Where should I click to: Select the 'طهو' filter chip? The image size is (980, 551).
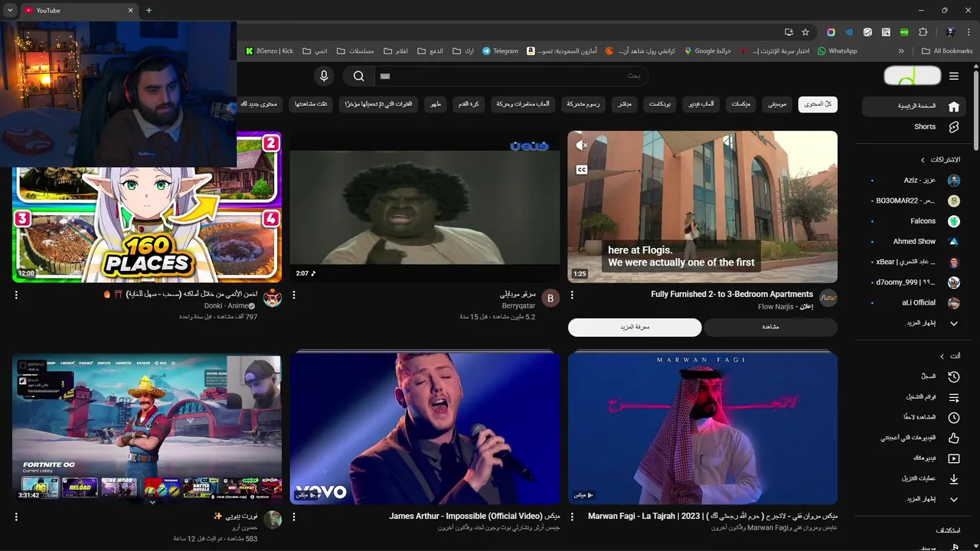point(435,104)
